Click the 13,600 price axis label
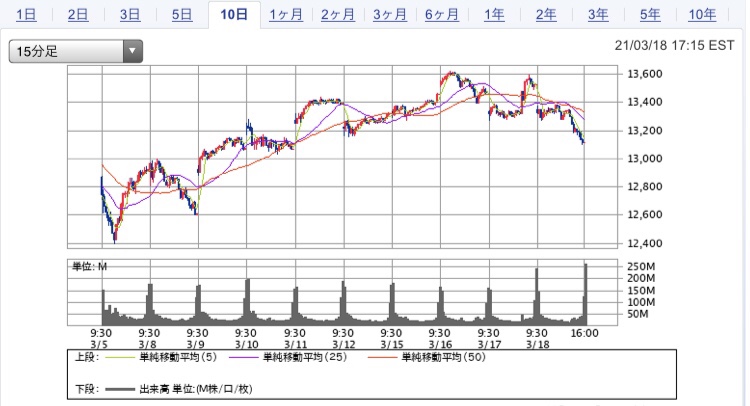 [x=645, y=74]
